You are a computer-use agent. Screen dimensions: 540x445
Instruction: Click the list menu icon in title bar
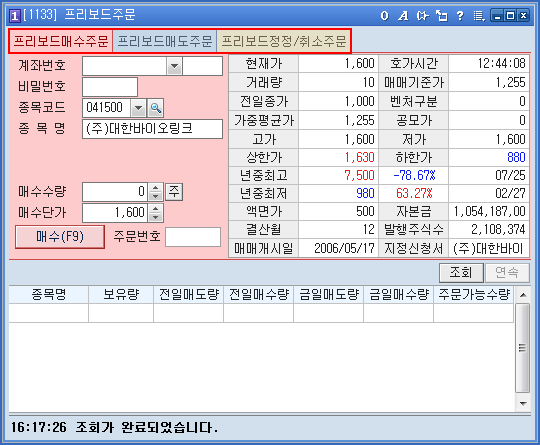click(x=479, y=15)
